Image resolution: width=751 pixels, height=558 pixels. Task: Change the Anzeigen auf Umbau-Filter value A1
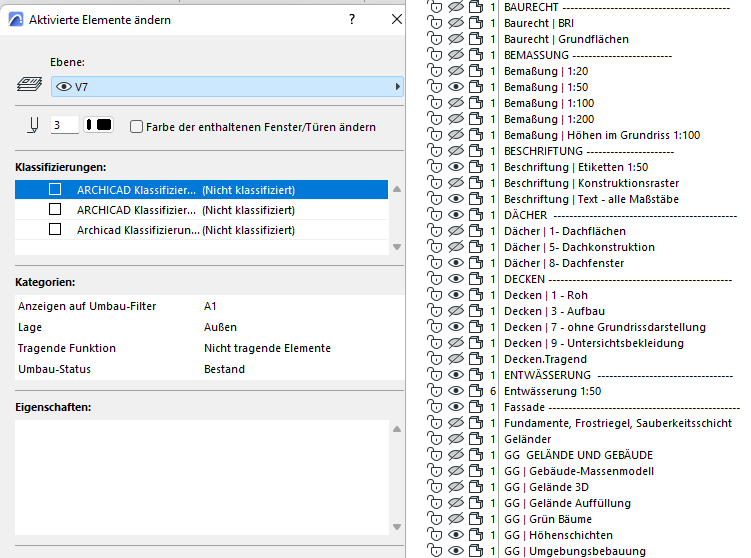click(210, 306)
